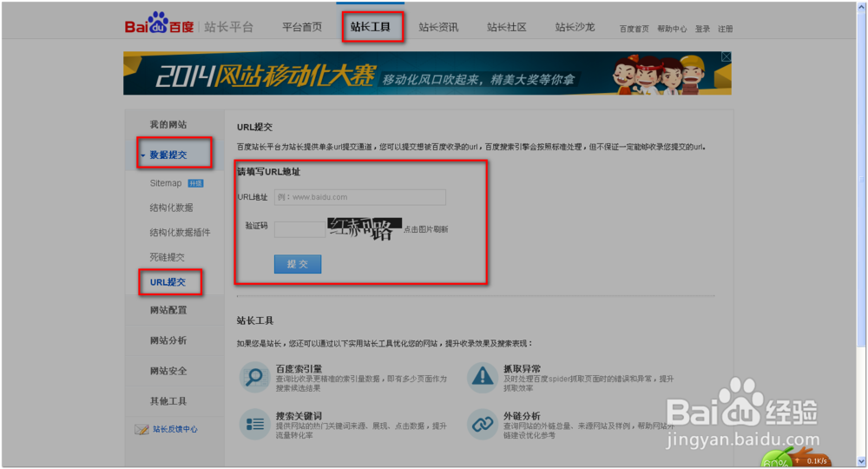The height and width of the screenshot is (469, 868).
Task: Open the 搜索关键词 title link
Action: tap(299, 416)
